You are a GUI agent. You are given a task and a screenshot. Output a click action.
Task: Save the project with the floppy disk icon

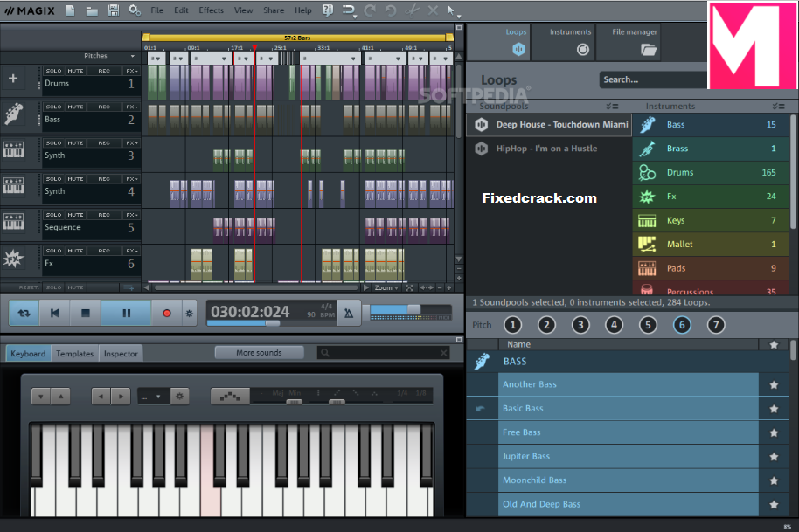tap(113, 10)
